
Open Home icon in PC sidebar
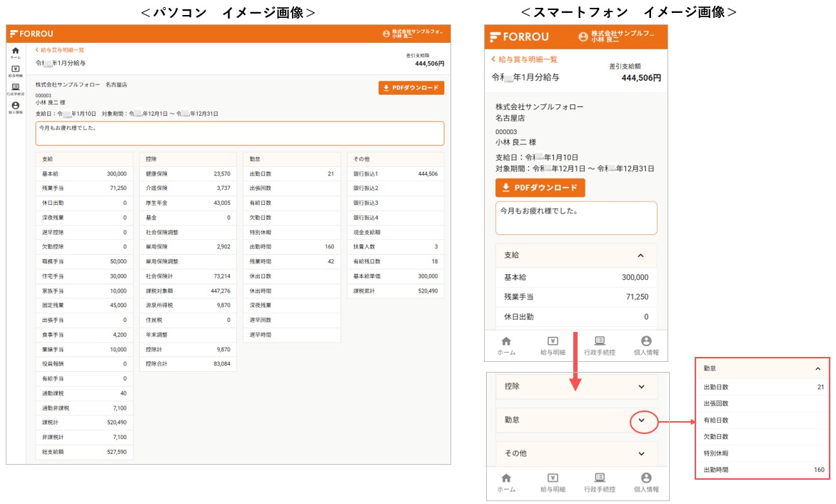point(16,51)
